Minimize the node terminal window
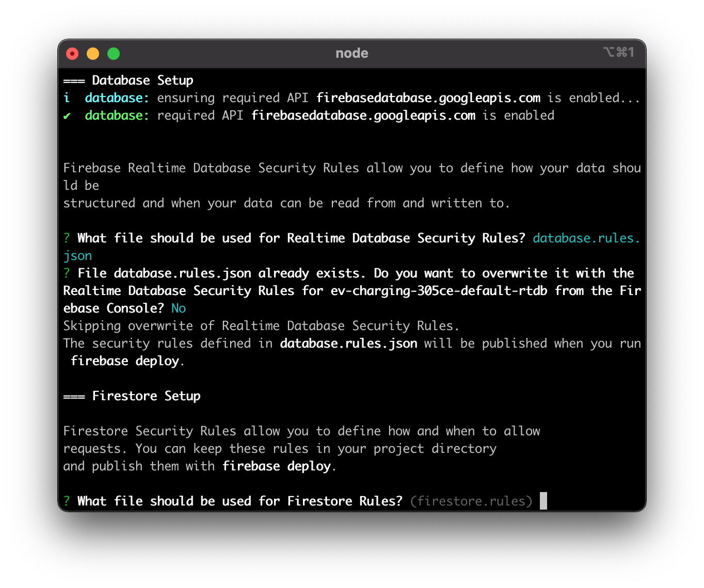Viewport: 704px width, 588px height. (x=93, y=54)
